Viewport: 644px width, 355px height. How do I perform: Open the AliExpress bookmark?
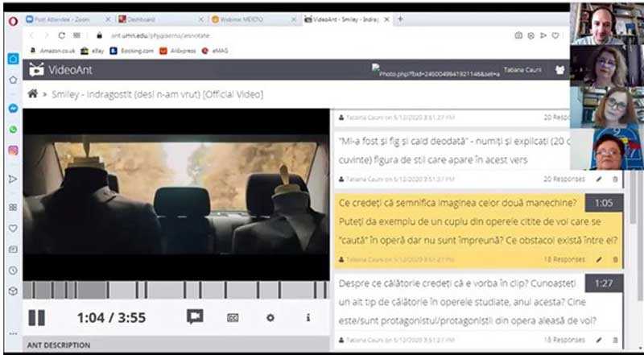178,51
